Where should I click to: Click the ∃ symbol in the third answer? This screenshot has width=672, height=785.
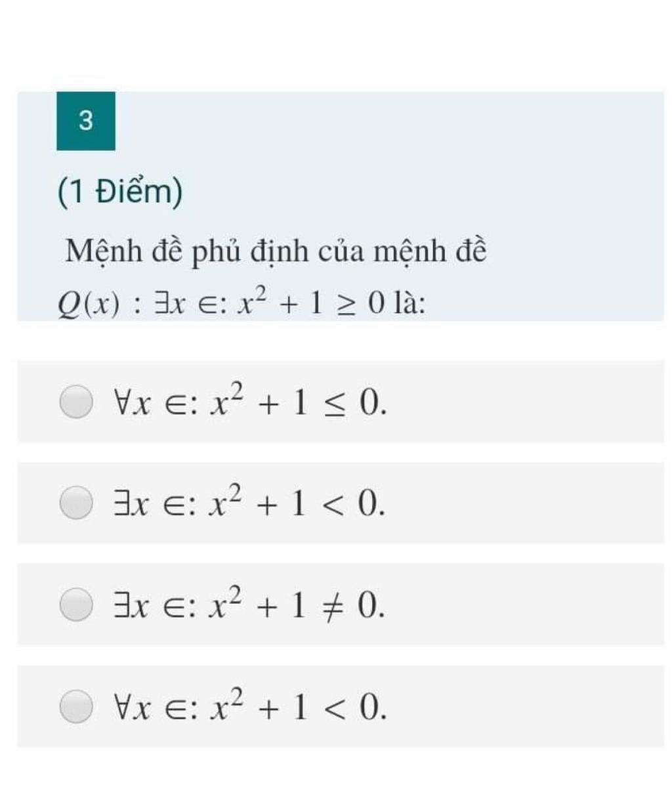121,606
